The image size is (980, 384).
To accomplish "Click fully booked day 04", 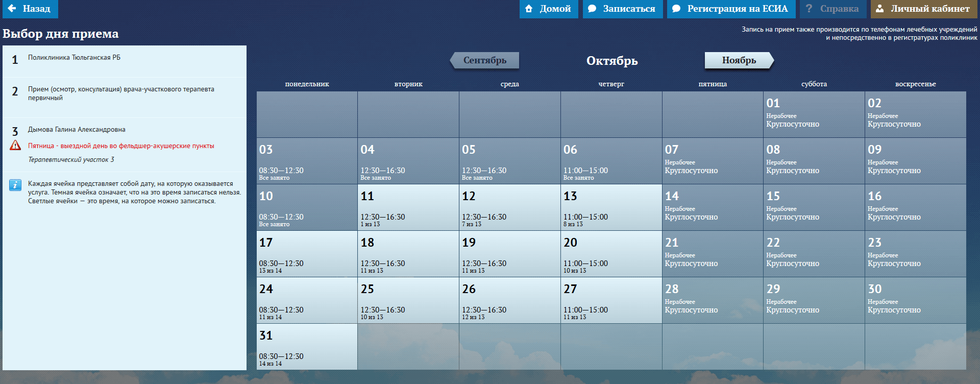I will coord(408,161).
